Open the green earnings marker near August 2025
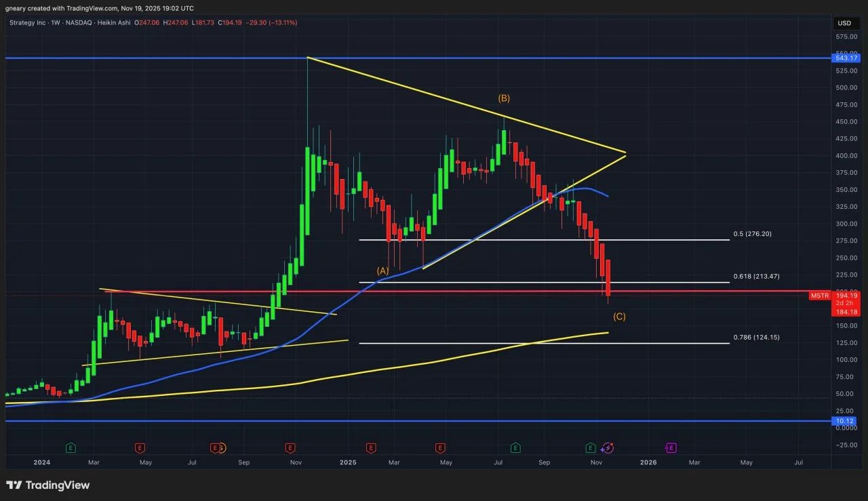 click(515, 447)
